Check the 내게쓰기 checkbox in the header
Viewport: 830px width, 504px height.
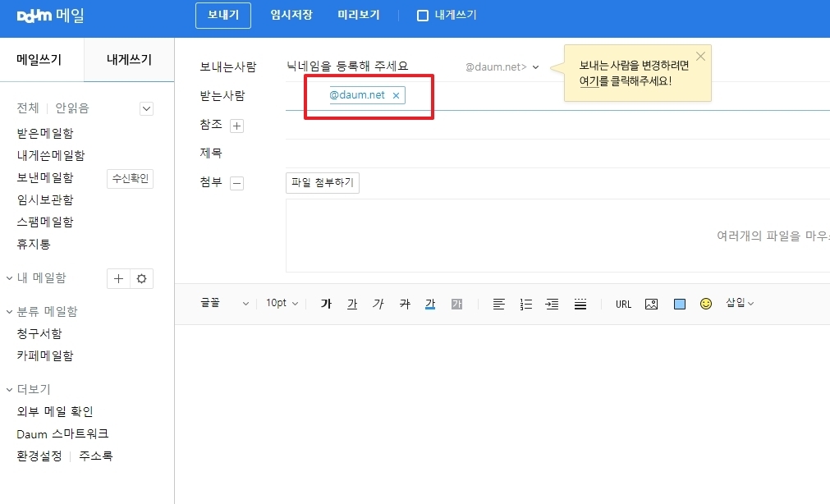coord(422,14)
